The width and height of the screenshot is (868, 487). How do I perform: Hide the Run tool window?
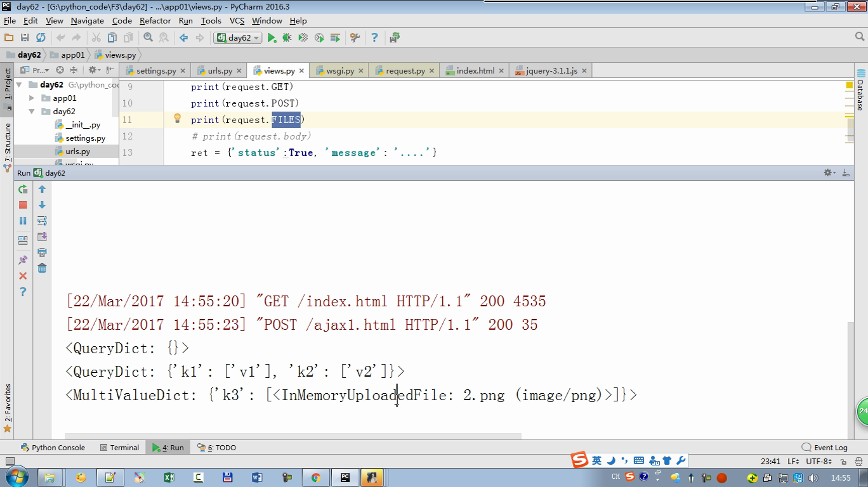(x=846, y=172)
